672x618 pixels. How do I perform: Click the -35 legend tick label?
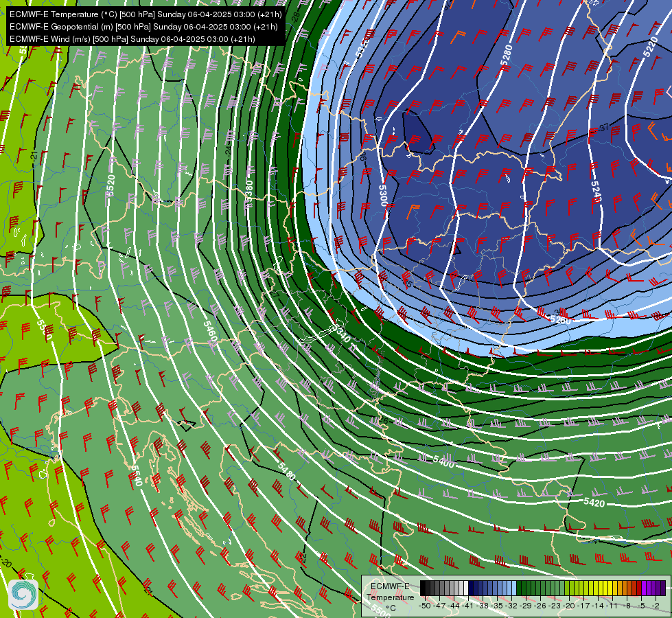pyautogui.click(x=497, y=606)
